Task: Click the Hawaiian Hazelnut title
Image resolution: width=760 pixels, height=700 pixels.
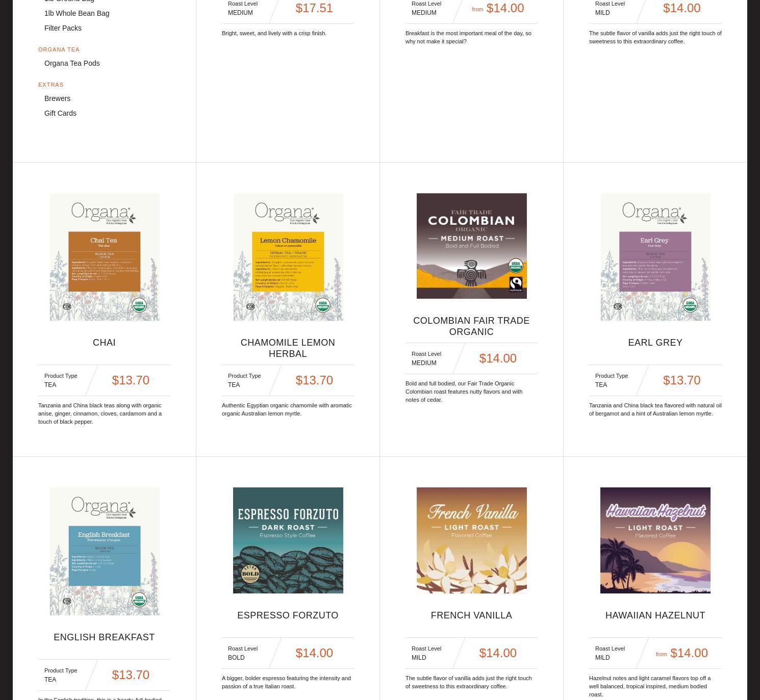Action: coord(655,615)
